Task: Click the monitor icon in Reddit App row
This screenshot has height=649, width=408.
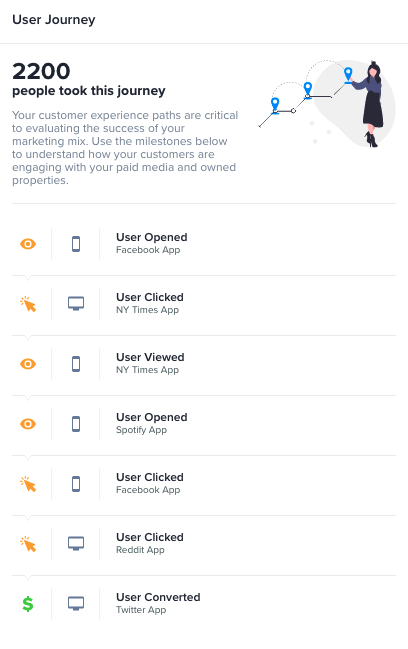Action: point(76,544)
